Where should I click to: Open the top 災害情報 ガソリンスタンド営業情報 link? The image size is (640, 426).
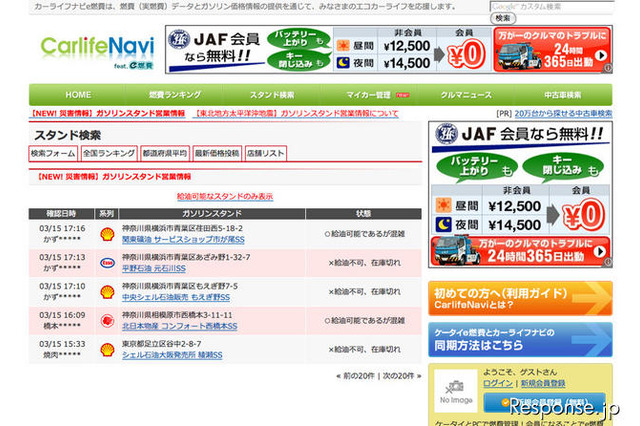pos(108,113)
